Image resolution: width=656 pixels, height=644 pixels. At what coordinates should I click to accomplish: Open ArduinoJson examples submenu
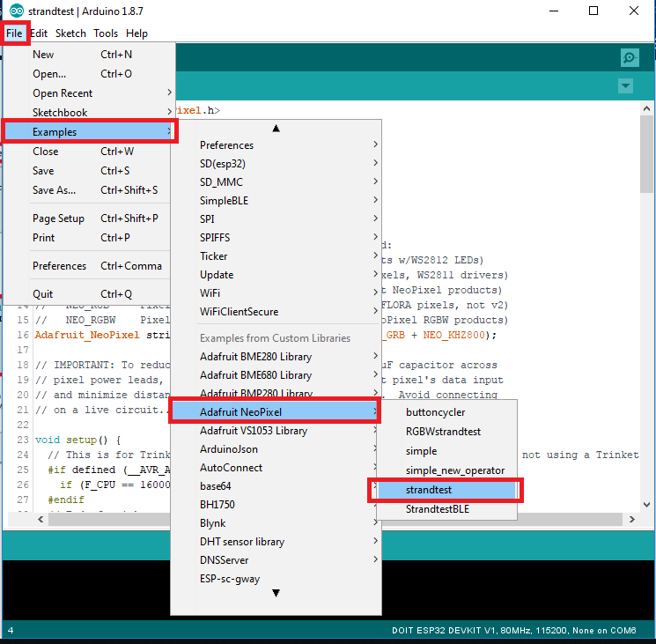click(276, 449)
